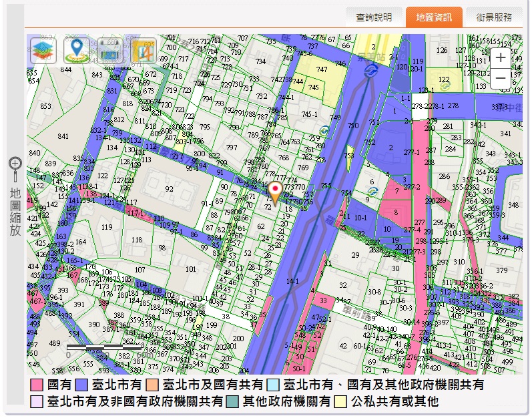Click metro station icon beside parcel 6

click(372, 191)
